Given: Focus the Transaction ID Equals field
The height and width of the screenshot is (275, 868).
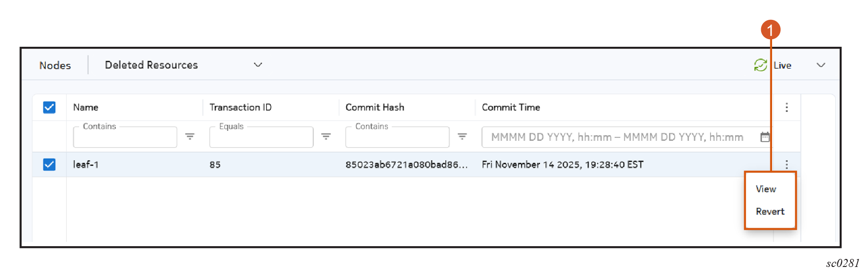Looking at the screenshot, I should point(261,137).
